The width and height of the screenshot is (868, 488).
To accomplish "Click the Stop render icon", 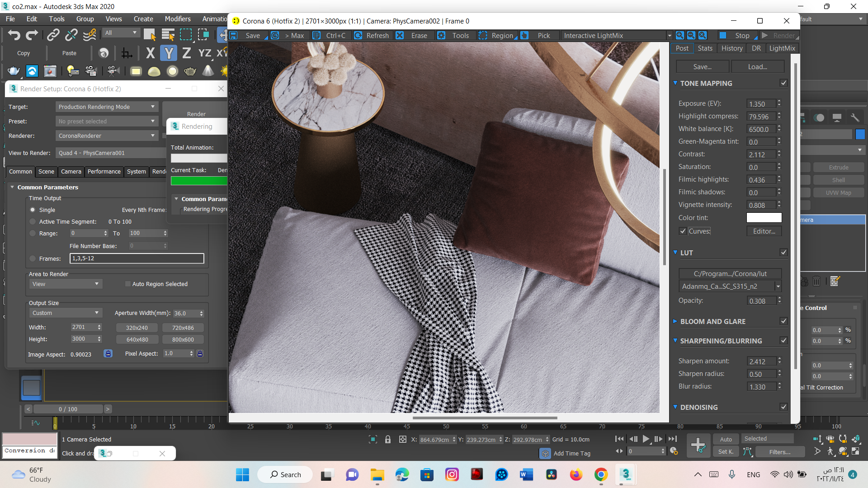I will tap(723, 35).
